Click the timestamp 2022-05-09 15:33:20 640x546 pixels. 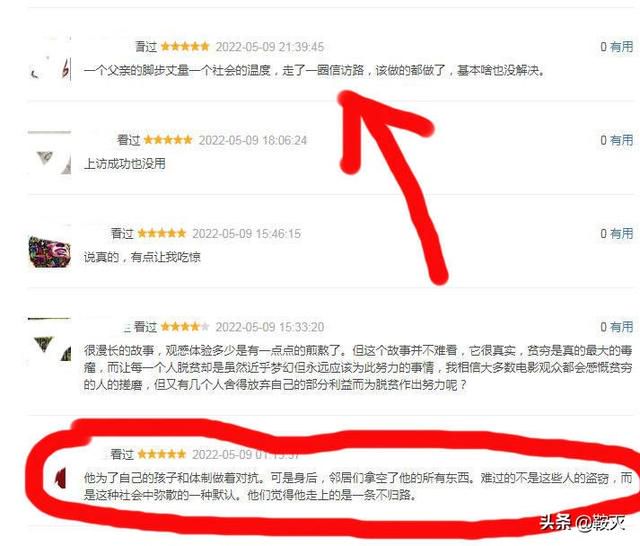point(270,327)
